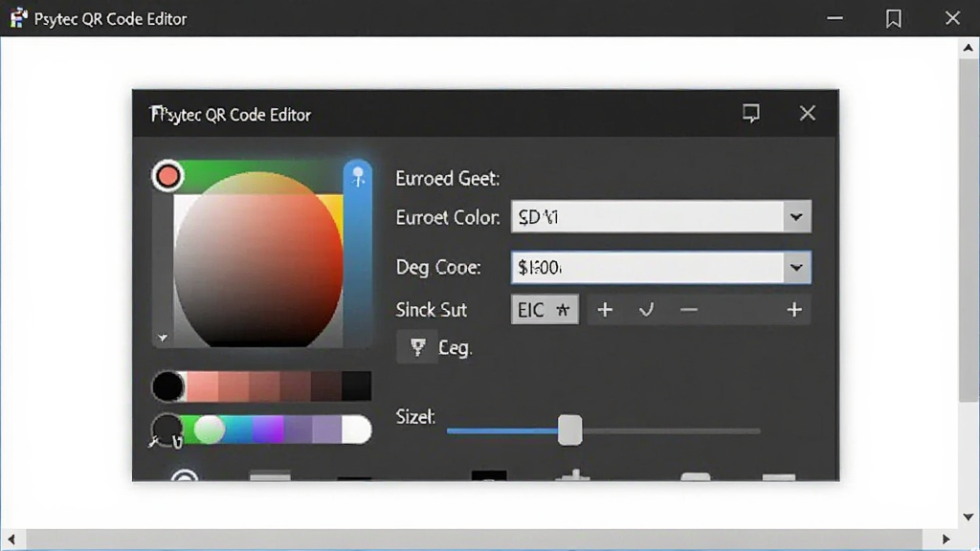Click the white knob on rainbow strip
This screenshot has height=551, width=980.
[x=209, y=430]
